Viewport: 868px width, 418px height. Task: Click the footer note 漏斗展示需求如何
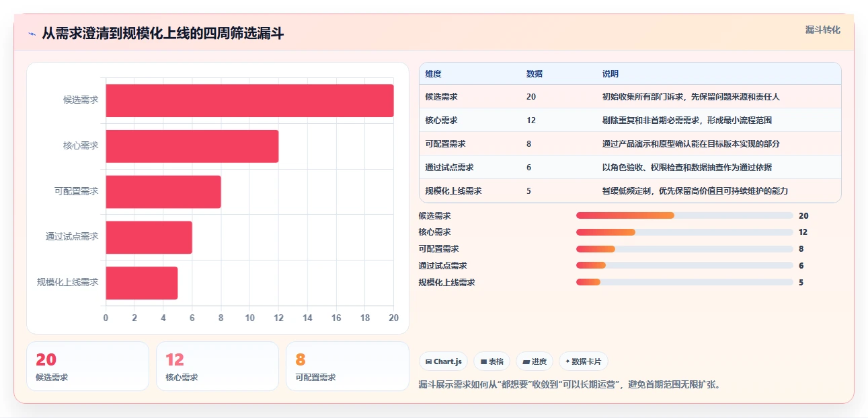point(569,385)
